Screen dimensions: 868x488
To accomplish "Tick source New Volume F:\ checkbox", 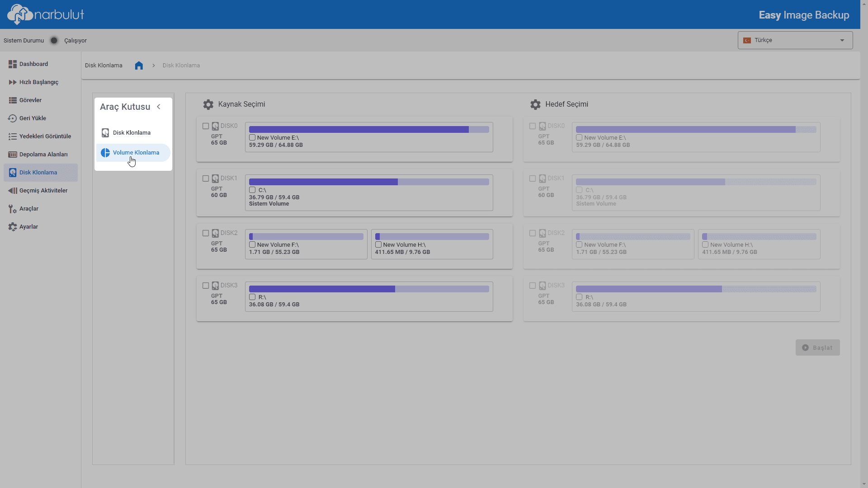I will pos(252,245).
